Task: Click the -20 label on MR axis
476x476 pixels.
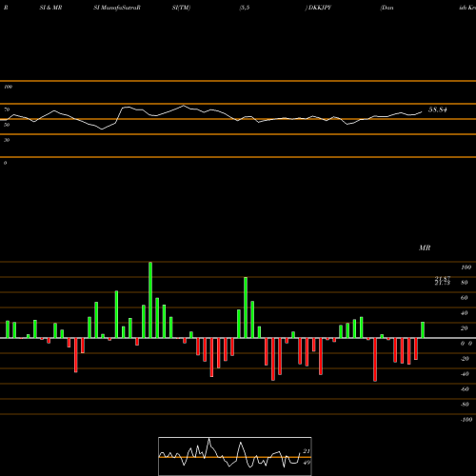Action: pos(465,359)
